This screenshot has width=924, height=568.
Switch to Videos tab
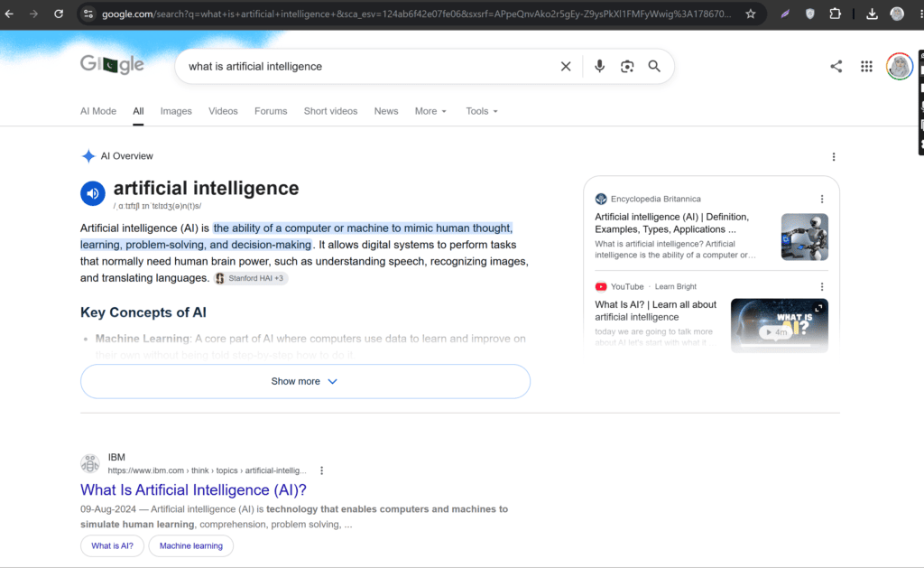pos(223,111)
